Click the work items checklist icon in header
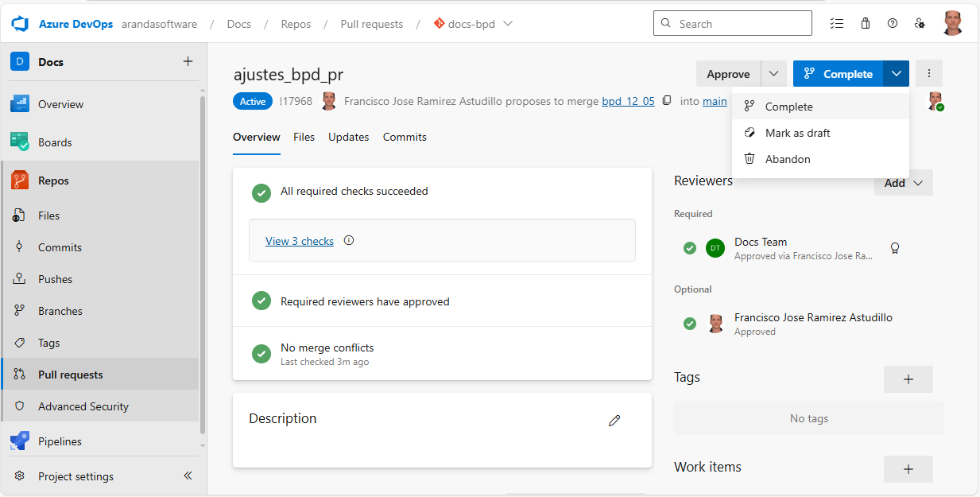Screen dimensions: 980x497 (836, 24)
